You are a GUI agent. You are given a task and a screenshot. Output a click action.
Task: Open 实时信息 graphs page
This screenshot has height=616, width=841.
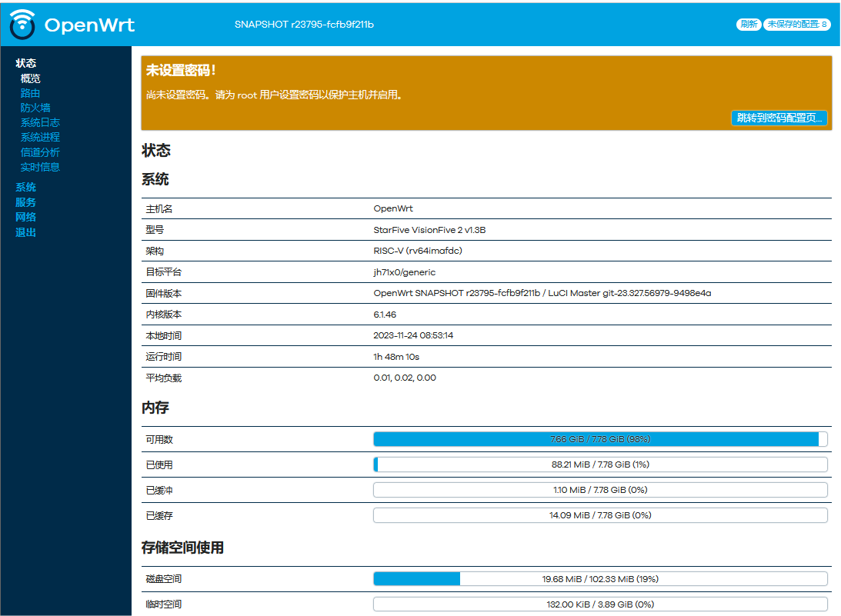[40, 167]
